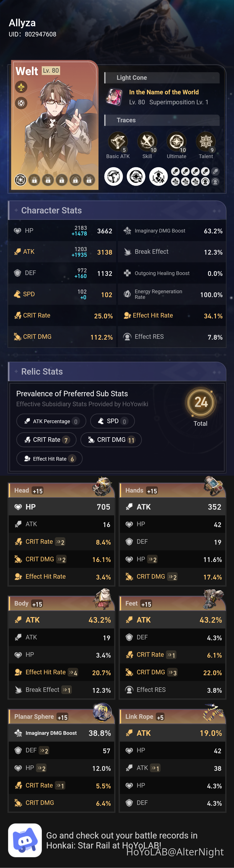Image resolution: width=234 pixels, height=868 pixels.
Task: Toggle the ATK Percentage sub stat filter
Action: tap(51, 421)
